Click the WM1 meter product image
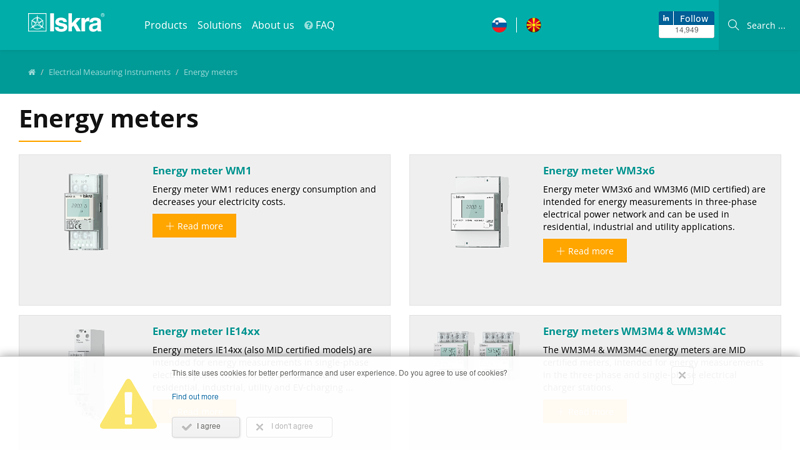800x450 pixels. (86, 211)
